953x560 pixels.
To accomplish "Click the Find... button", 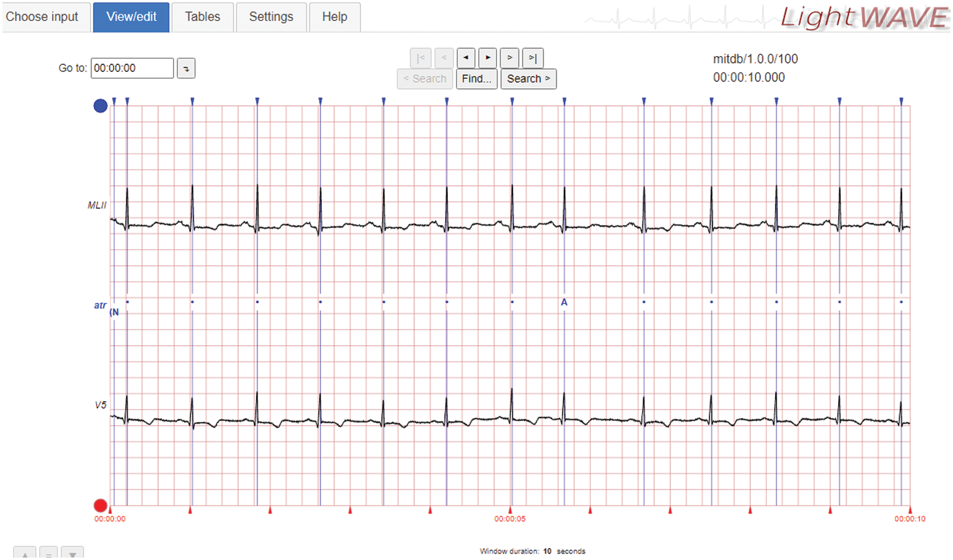I will 476,79.
